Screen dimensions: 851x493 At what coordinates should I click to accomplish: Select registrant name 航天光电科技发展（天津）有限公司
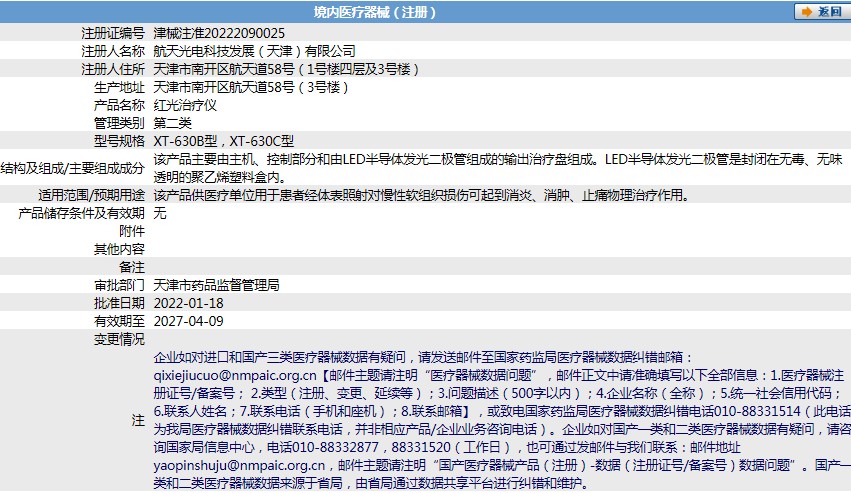click(x=255, y=51)
